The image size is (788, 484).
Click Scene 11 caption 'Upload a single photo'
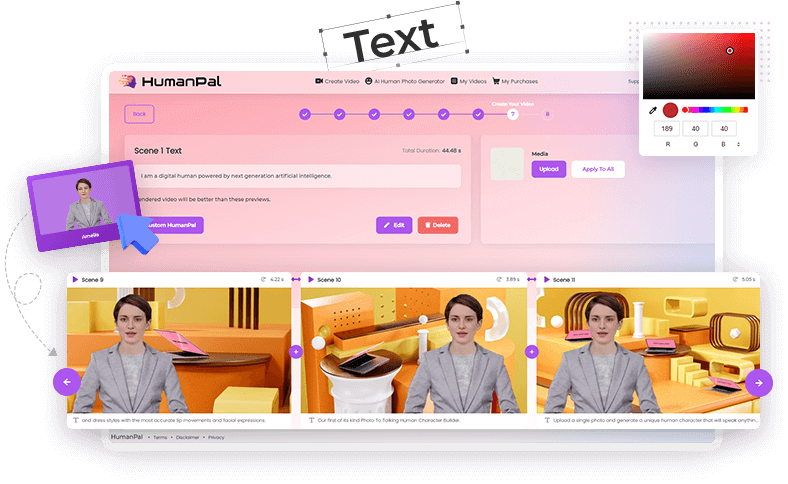click(656, 420)
